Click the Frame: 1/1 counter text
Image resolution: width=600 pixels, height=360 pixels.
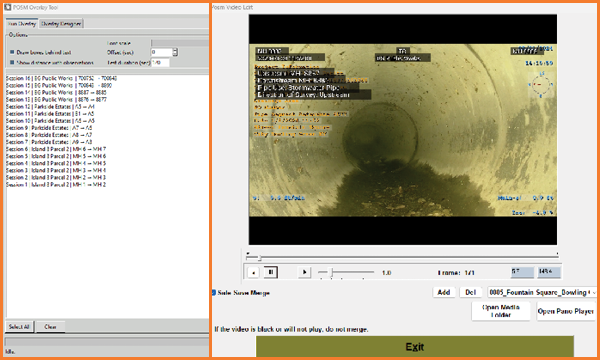pyautogui.click(x=456, y=273)
